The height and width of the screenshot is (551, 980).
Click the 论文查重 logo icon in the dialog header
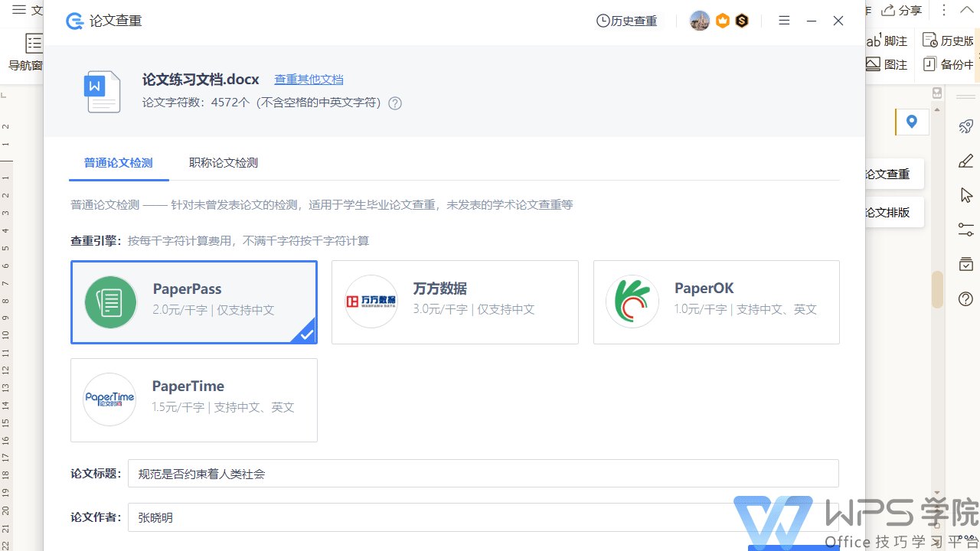pos(75,21)
